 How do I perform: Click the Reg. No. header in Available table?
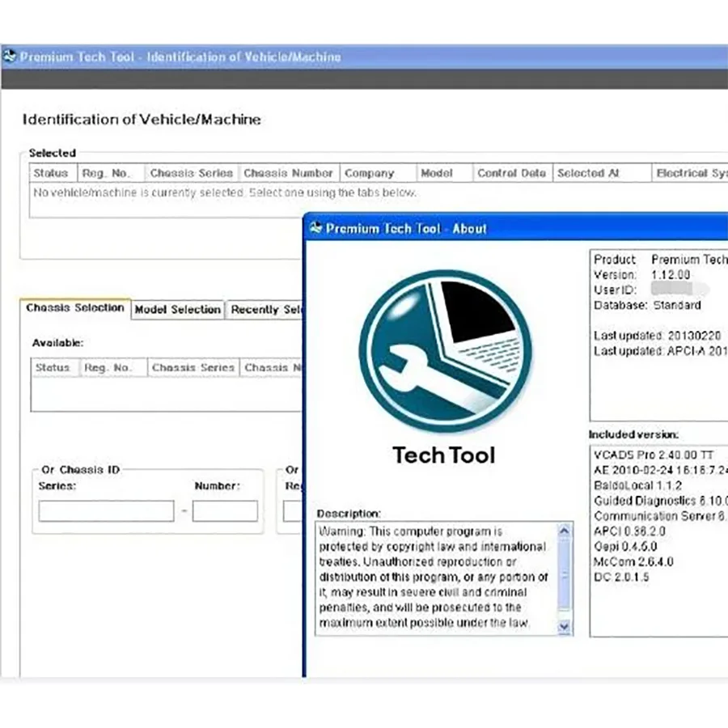tap(114, 368)
